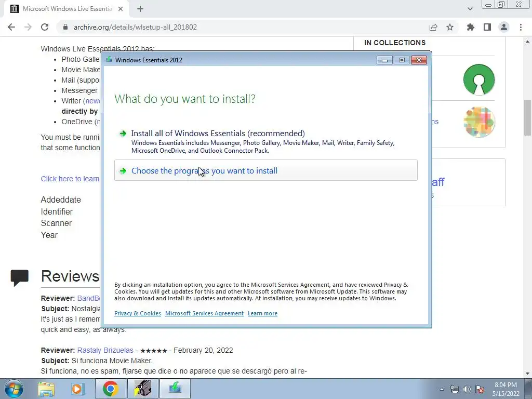Open the Privacy & Cookies link
Viewport: 532px width, 399px height.
137,313
